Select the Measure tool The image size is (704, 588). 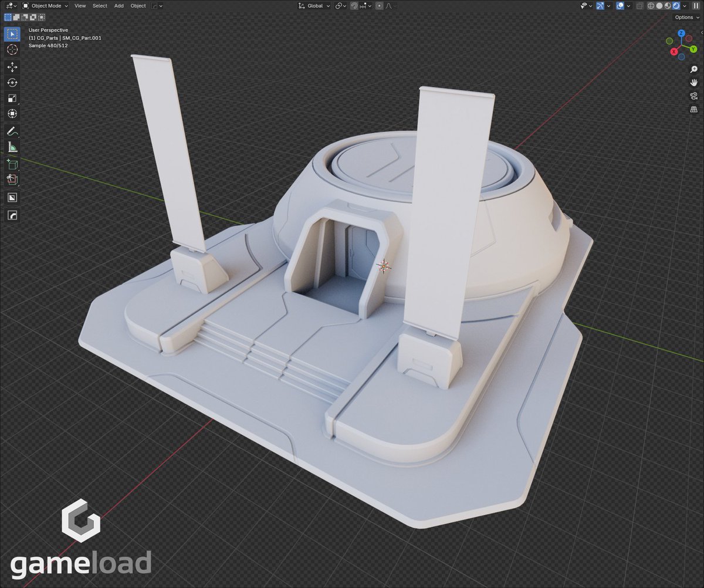pos(12,147)
